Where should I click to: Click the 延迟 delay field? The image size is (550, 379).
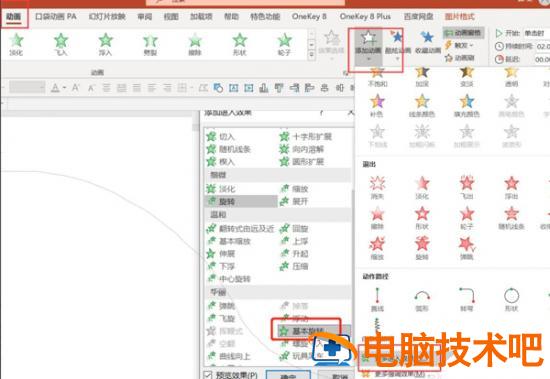tap(543, 59)
